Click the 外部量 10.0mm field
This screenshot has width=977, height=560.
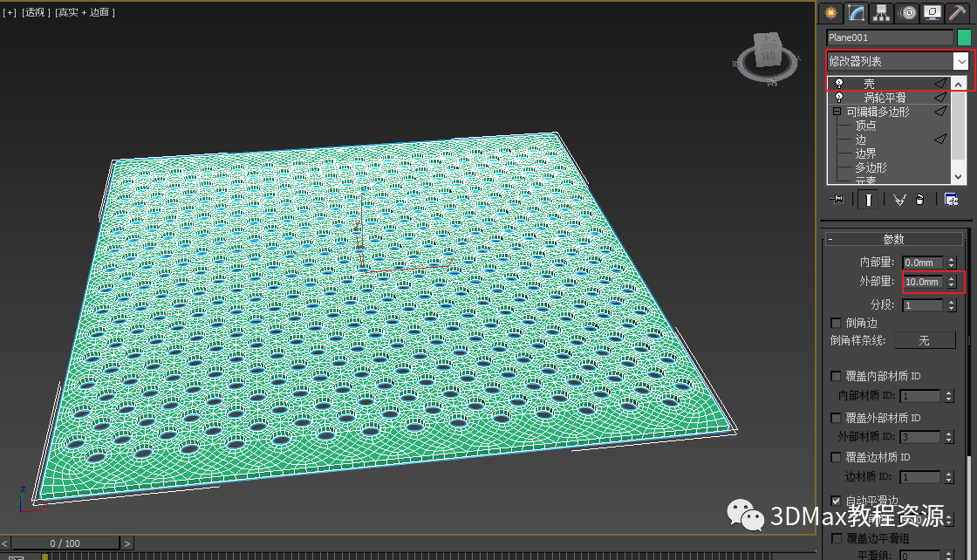(923, 282)
